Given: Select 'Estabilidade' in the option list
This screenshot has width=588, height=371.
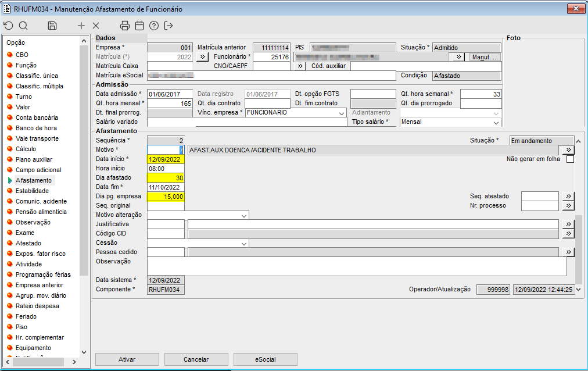Looking at the screenshot, I should 32,191.
